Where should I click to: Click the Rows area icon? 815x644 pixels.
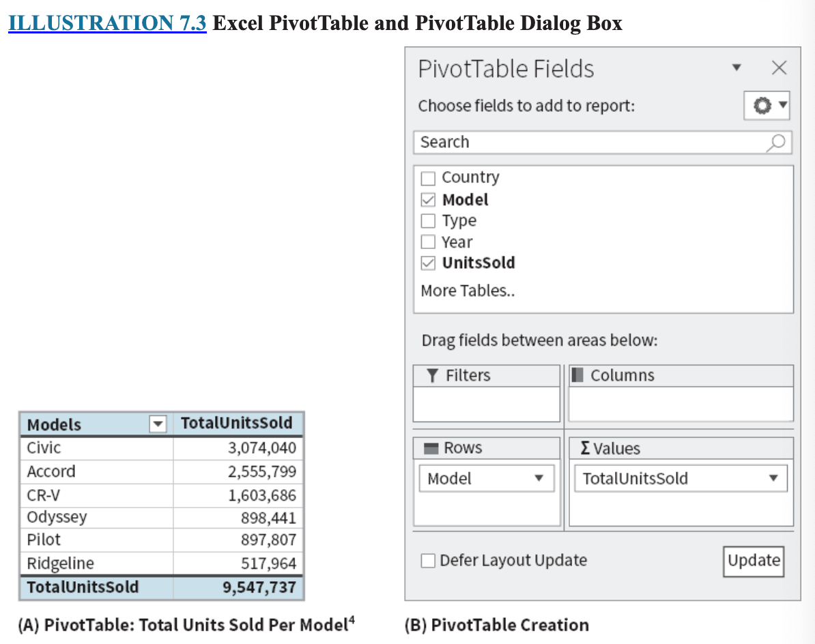[x=431, y=448]
